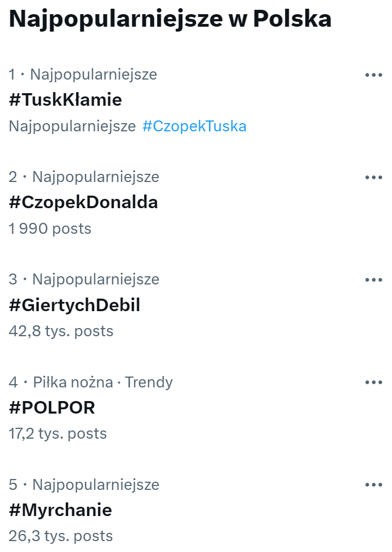This screenshot has width=392, height=552.
Task: Click the blue #CzopekTuska related link
Action: pyautogui.click(x=194, y=126)
